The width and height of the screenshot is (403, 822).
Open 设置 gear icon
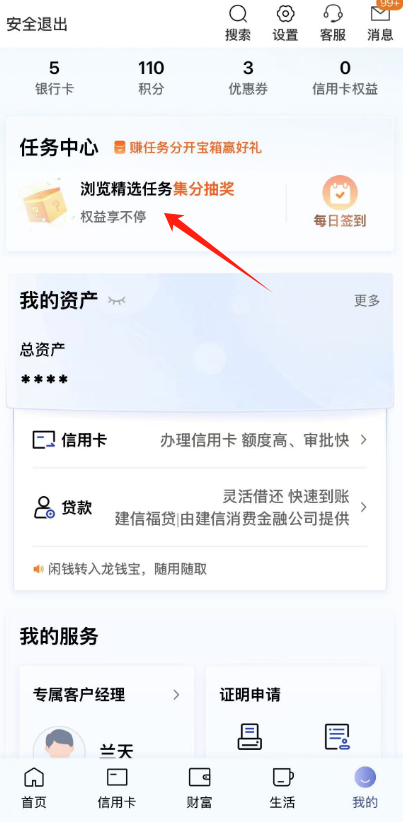click(x=285, y=14)
